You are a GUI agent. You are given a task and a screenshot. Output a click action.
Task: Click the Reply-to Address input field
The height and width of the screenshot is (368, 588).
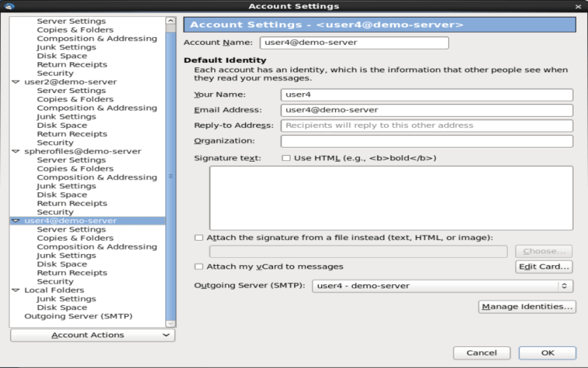coord(426,126)
